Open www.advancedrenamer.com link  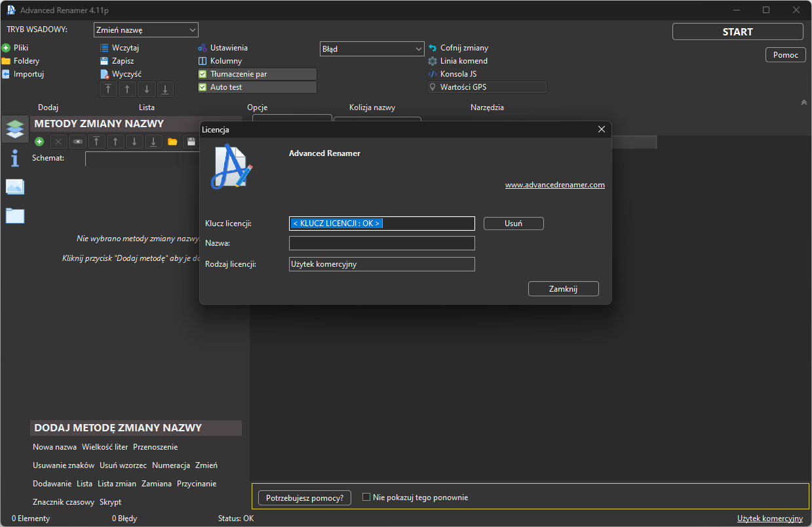point(555,185)
